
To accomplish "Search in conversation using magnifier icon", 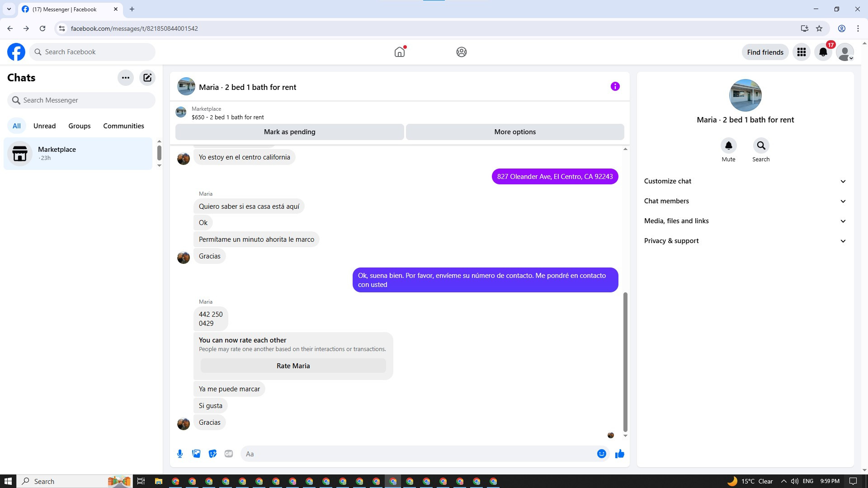I will [761, 145].
